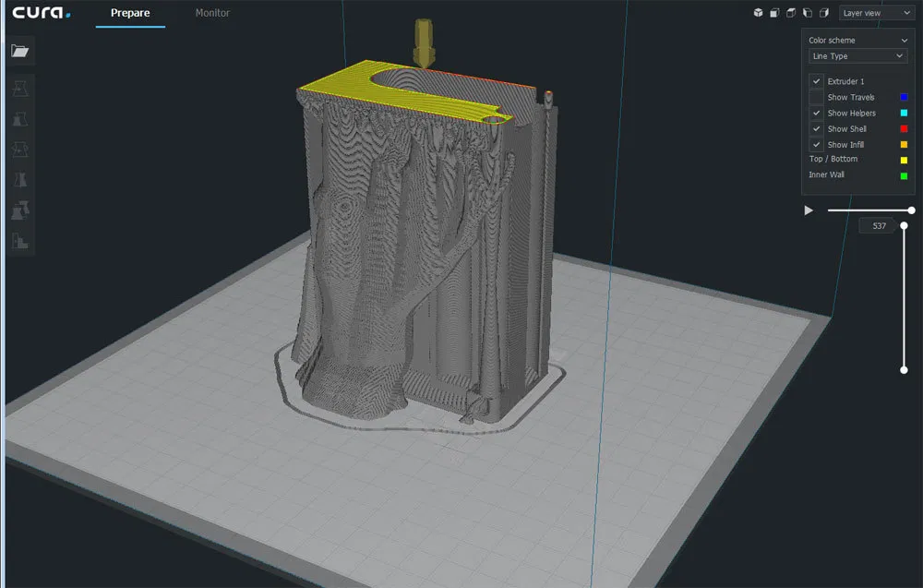Viewport: 923px width, 588px height.
Task: Uncheck the Show Helpers checkbox
Action: pos(816,113)
